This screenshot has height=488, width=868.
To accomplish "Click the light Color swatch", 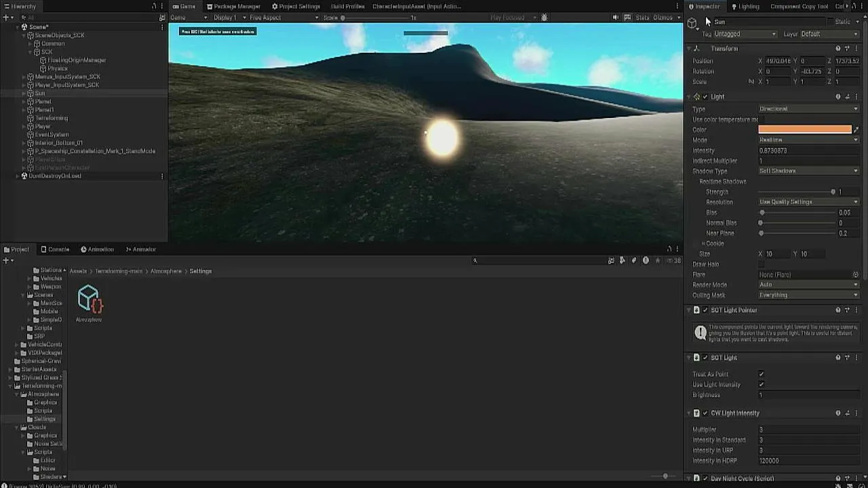I will [804, 129].
